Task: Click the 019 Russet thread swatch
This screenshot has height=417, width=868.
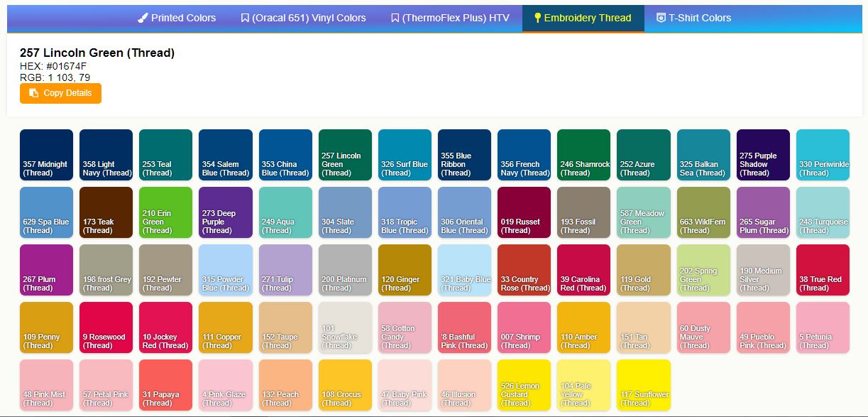Action: pos(524,212)
